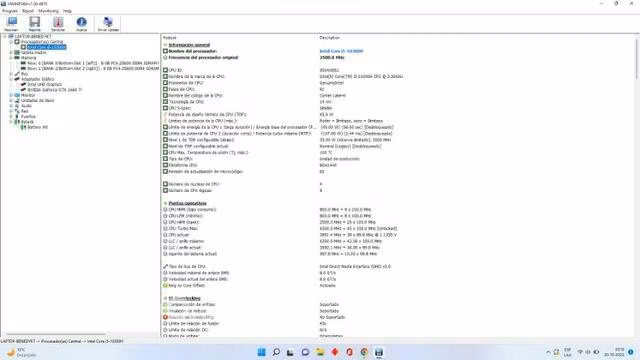Viewport: 640px width, 360px height.
Task: Launch the Driver Update toolbar icon
Action: pyautogui.click(x=108, y=24)
